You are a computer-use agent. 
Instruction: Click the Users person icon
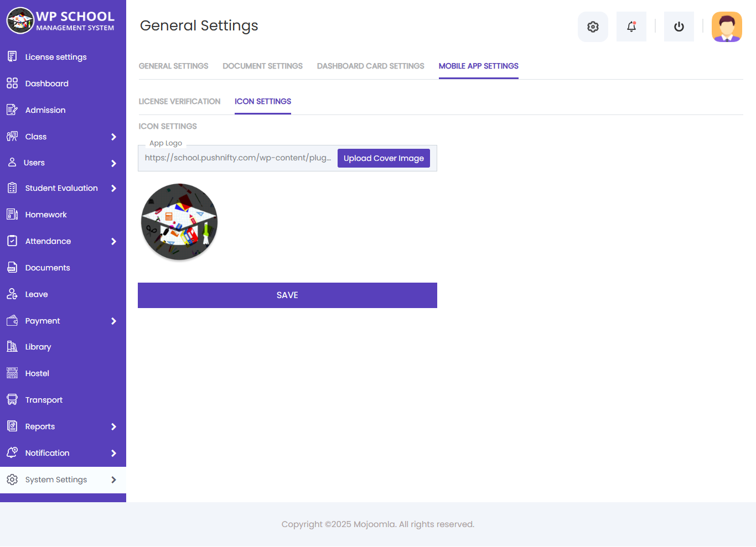tap(12, 163)
